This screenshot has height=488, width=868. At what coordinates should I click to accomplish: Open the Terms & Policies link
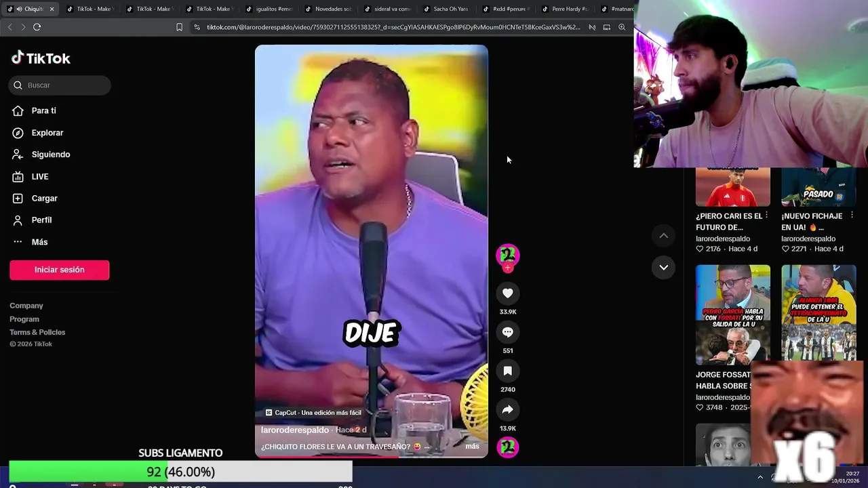tap(37, 332)
